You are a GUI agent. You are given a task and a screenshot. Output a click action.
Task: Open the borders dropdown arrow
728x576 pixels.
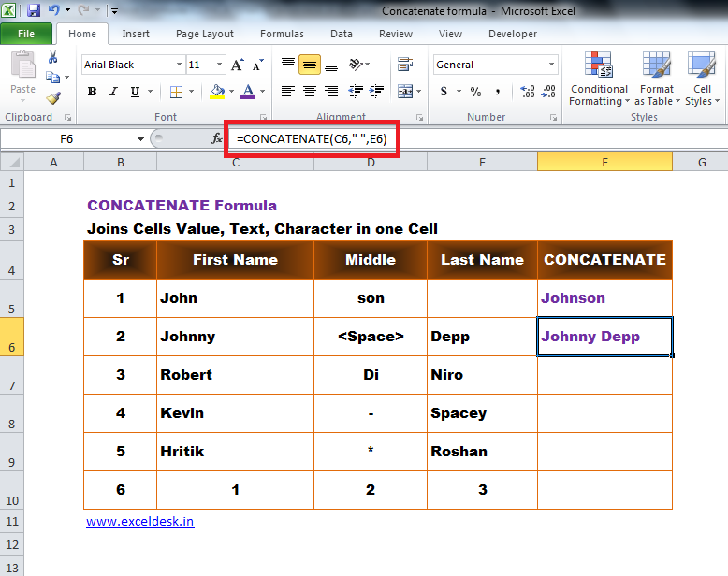pyautogui.click(x=191, y=92)
